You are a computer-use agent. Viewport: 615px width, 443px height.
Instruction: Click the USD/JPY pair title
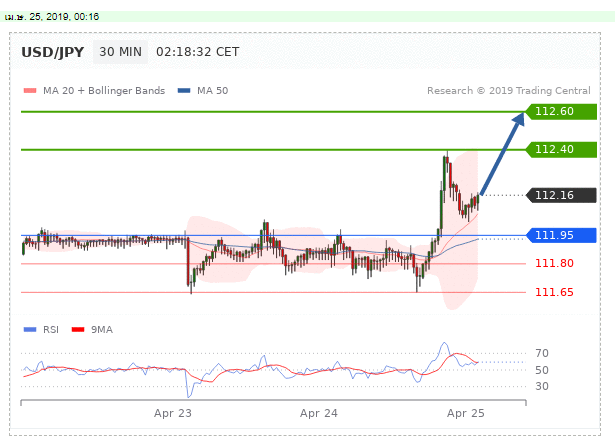[53, 52]
